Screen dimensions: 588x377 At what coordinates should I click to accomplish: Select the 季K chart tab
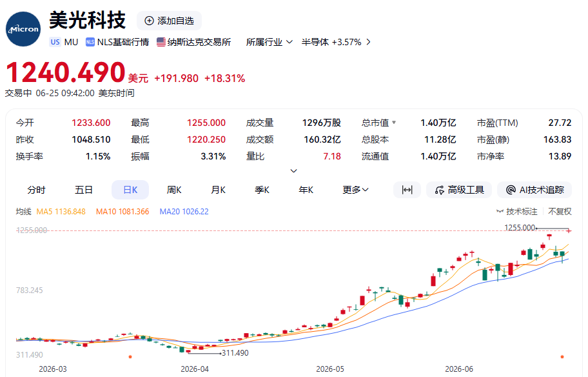(x=262, y=190)
